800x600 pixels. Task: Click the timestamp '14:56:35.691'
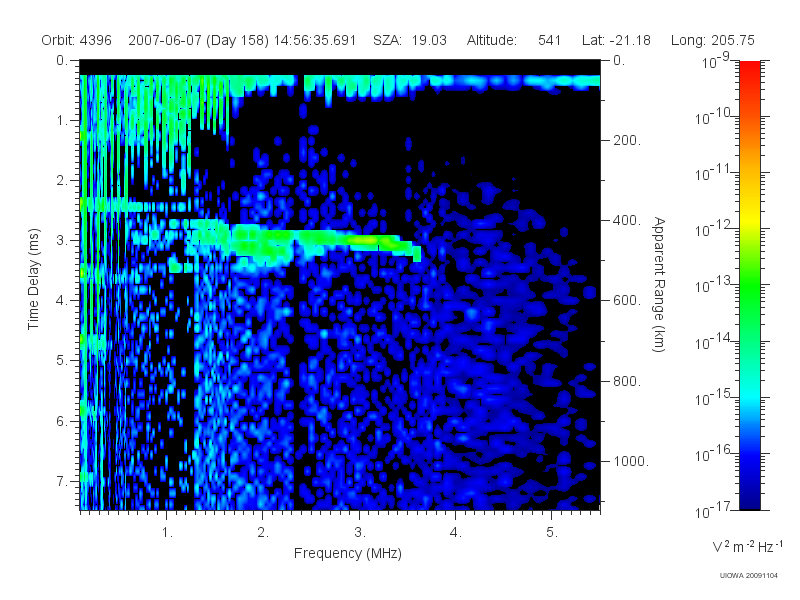pyautogui.click(x=315, y=40)
